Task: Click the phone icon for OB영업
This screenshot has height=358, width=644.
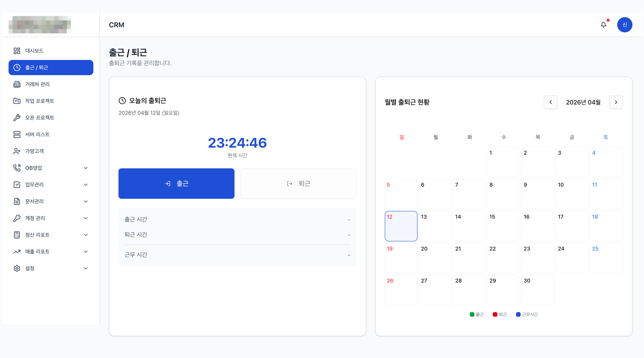Action: click(x=17, y=168)
